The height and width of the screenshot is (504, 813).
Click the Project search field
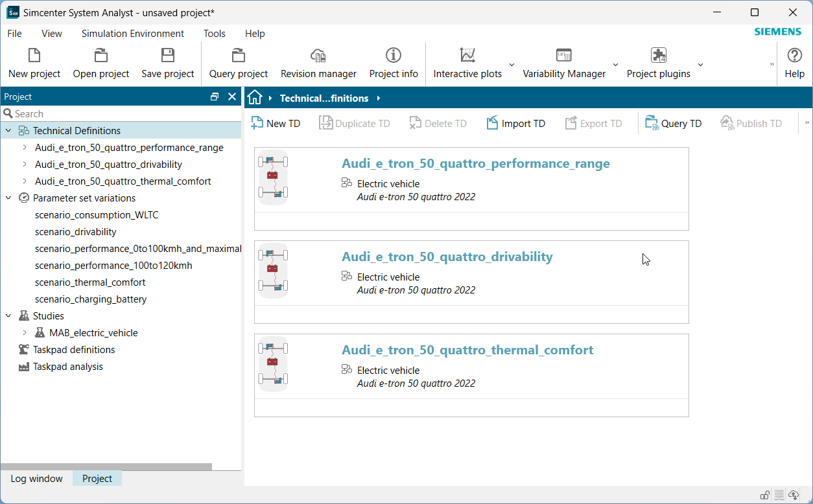pyautogui.click(x=123, y=113)
